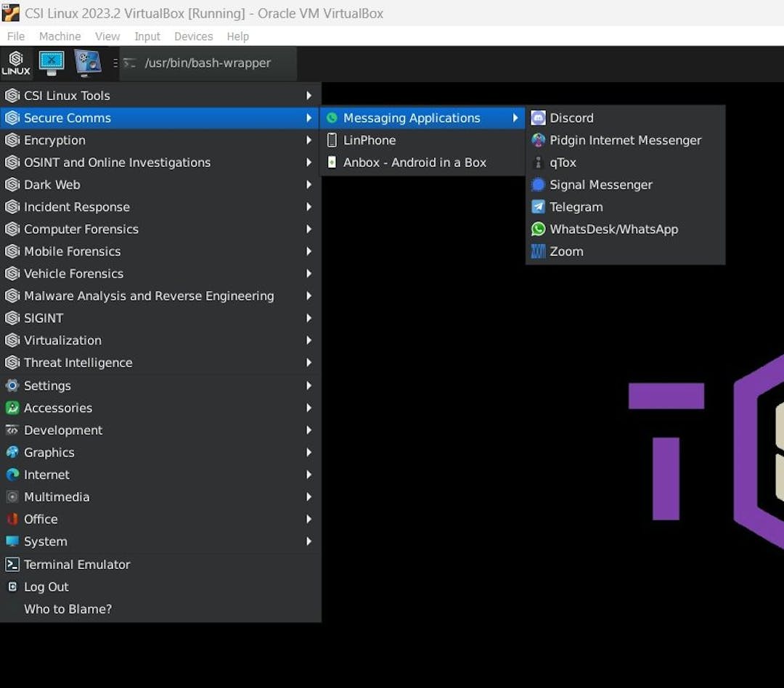The height and width of the screenshot is (688, 784).
Task: Open the VirtualBox Machine menu
Action: tap(60, 36)
